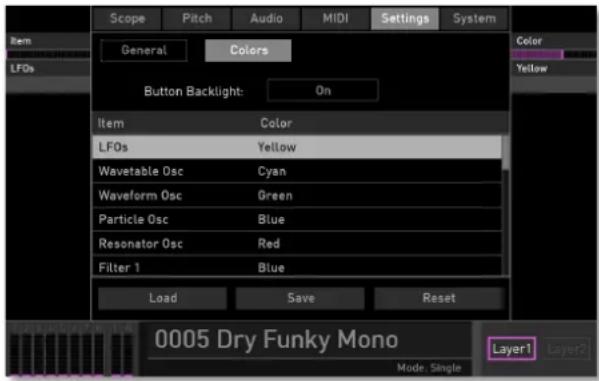Image resolution: width=599 pixels, height=381 pixels.
Task: Click the Mode: Single label
Action: (x=429, y=368)
